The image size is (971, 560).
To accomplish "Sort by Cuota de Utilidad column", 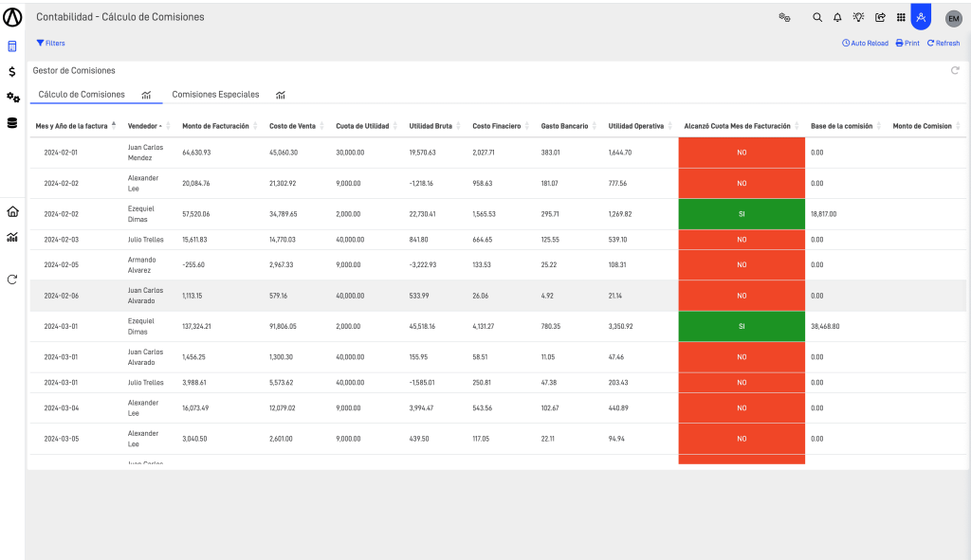I will [362, 126].
